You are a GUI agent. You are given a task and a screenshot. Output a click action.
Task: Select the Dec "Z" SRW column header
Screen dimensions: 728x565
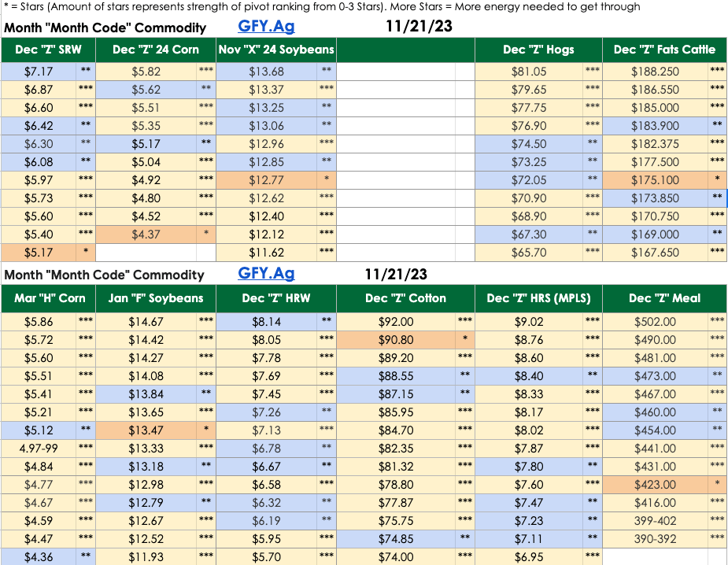pyautogui.click(x=48, y=50)
